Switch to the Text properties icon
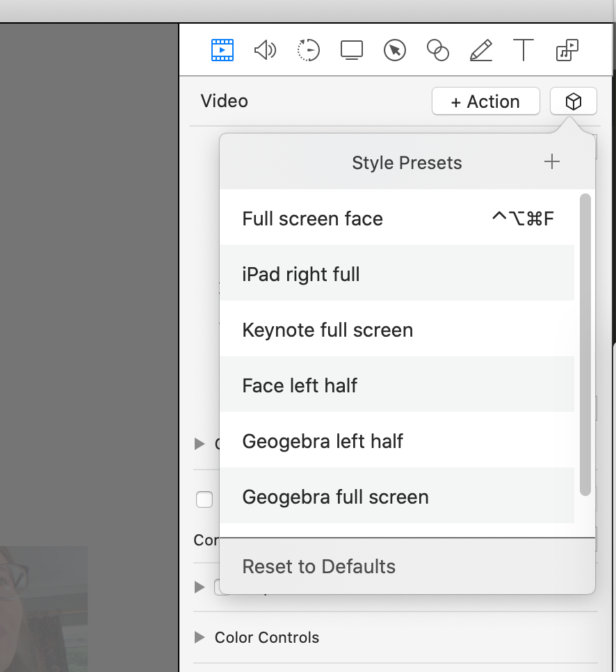This screenshot has width=616, height=672. pos(523,50)
